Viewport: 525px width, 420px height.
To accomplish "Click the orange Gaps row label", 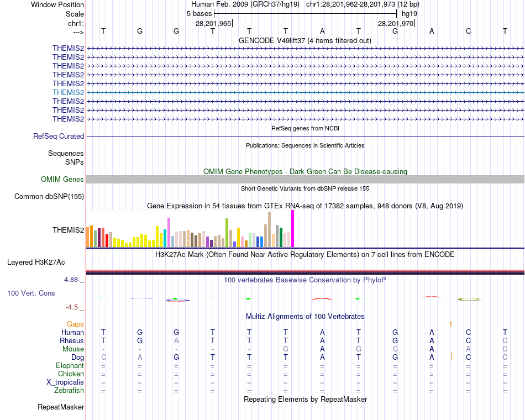I will point(75,324).
